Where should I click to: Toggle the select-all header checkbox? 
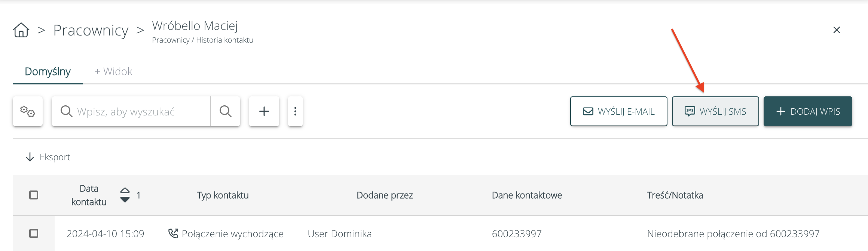[x=34, y=195]
